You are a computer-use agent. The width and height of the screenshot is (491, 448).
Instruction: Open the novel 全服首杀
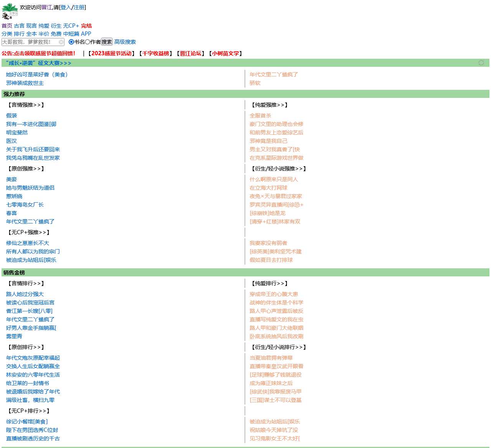(260, 116)
